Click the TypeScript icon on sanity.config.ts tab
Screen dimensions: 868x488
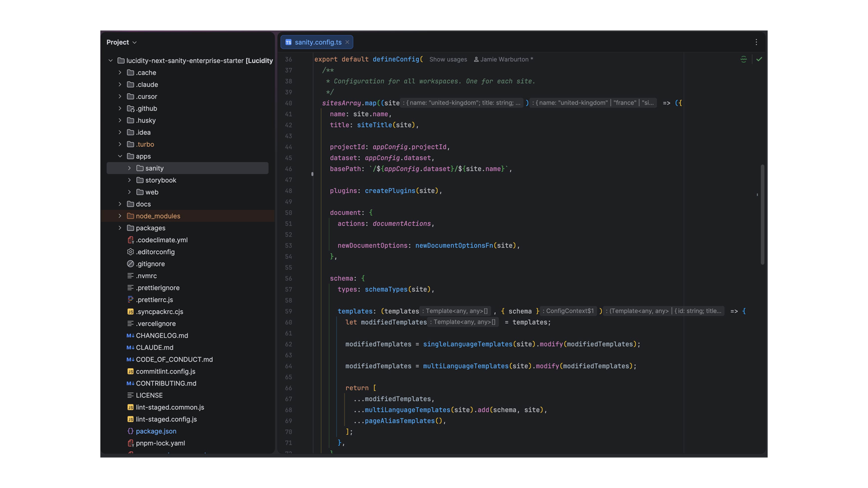289,42
